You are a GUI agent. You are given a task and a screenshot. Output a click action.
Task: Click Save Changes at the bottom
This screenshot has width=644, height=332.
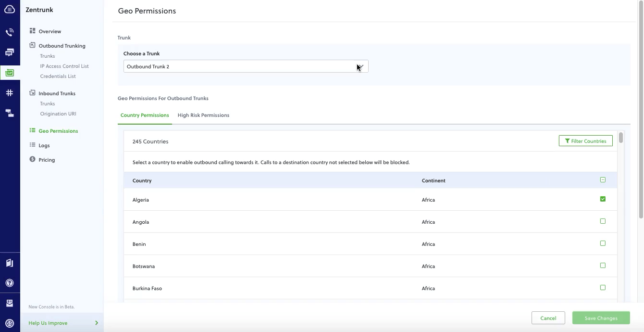click(601, 318)
